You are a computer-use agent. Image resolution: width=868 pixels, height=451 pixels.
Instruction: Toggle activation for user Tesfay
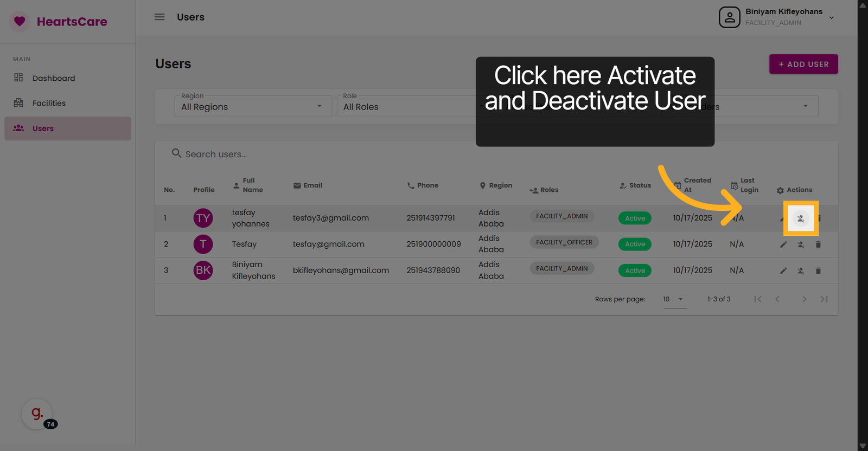coord(800,244)
